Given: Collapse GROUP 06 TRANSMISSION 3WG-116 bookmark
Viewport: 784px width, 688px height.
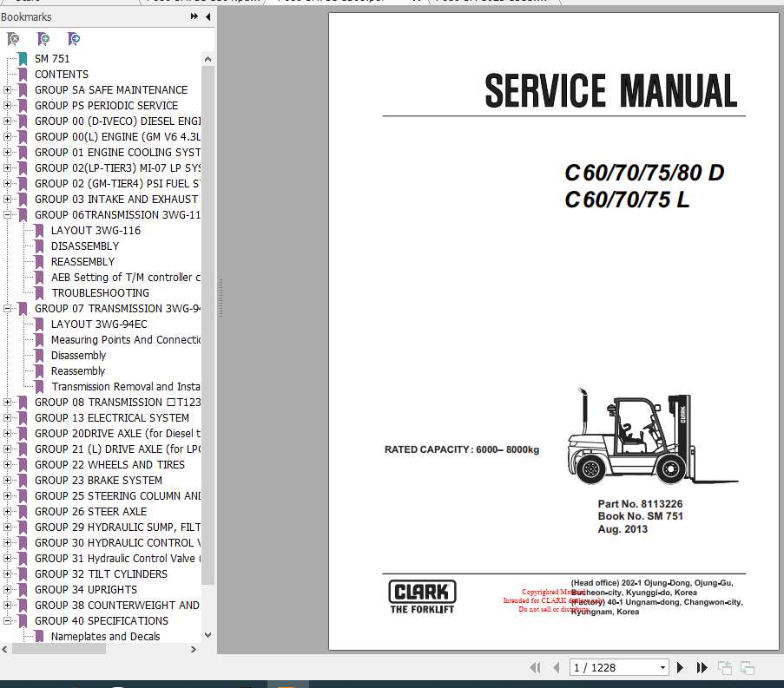Looking at the screenshot, I should coord(7,215).
